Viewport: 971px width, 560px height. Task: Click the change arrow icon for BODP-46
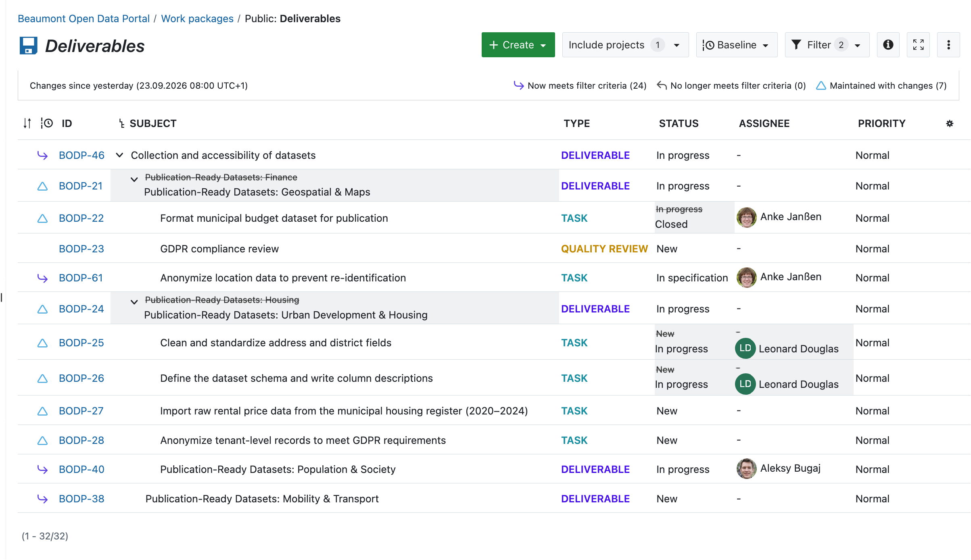[42, 155]
